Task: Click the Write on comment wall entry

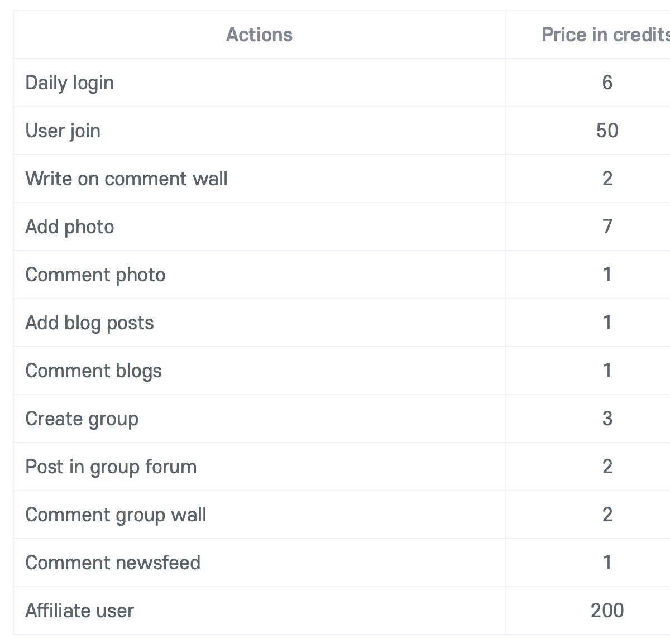Action: click(x=127, y=179)
